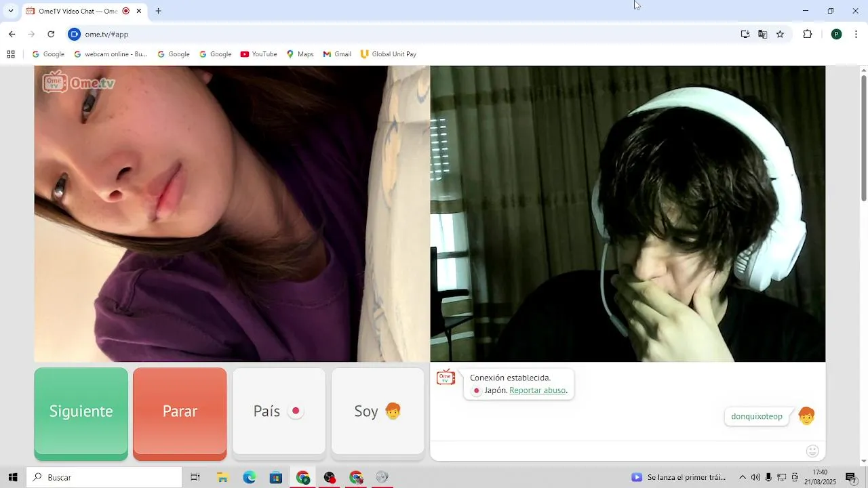Click the Reportar abuso link
The width and height of the screenshot is (868, 488).
[537, 390]
